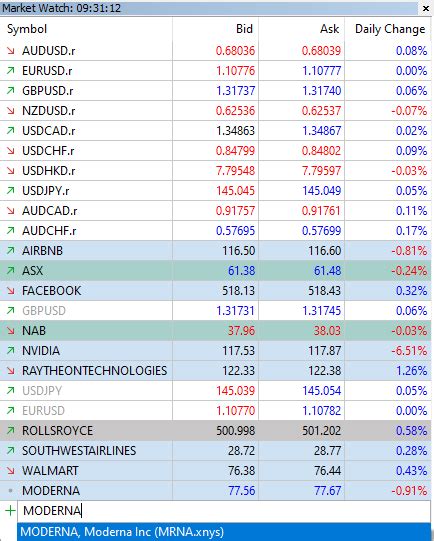
Task: Click the up arrow beside ROLLSROYCE
Action: coord(11,431)
